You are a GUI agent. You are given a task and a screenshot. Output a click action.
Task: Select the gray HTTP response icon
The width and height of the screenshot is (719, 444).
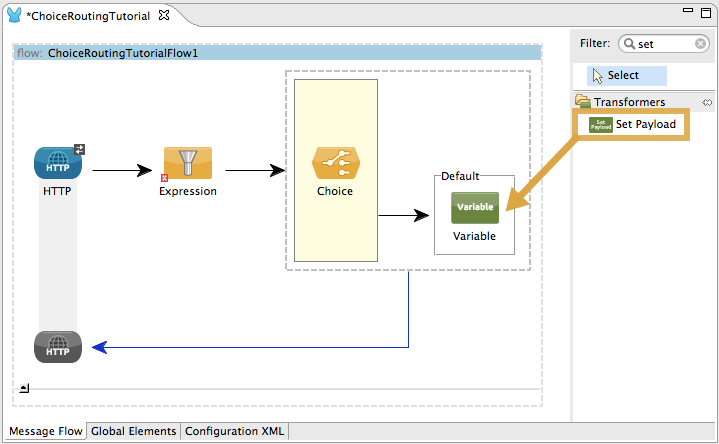(57, 346)
